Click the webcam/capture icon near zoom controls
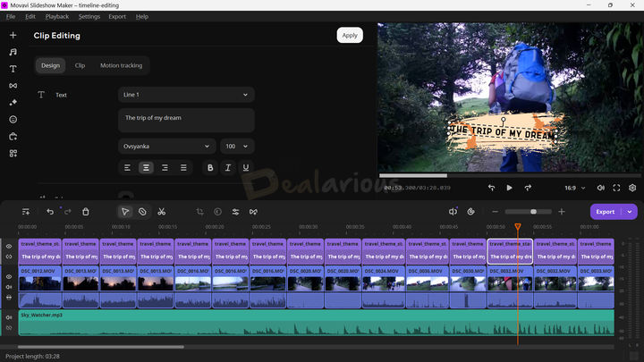This screenshot has width=644, height=362. (x=470, y=212)
